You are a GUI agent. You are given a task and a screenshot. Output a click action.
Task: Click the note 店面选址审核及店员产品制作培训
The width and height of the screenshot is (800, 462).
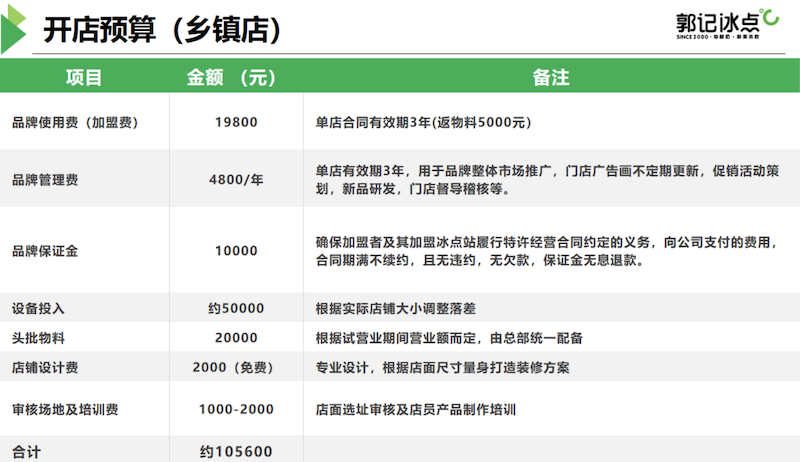tap(416, 409)
